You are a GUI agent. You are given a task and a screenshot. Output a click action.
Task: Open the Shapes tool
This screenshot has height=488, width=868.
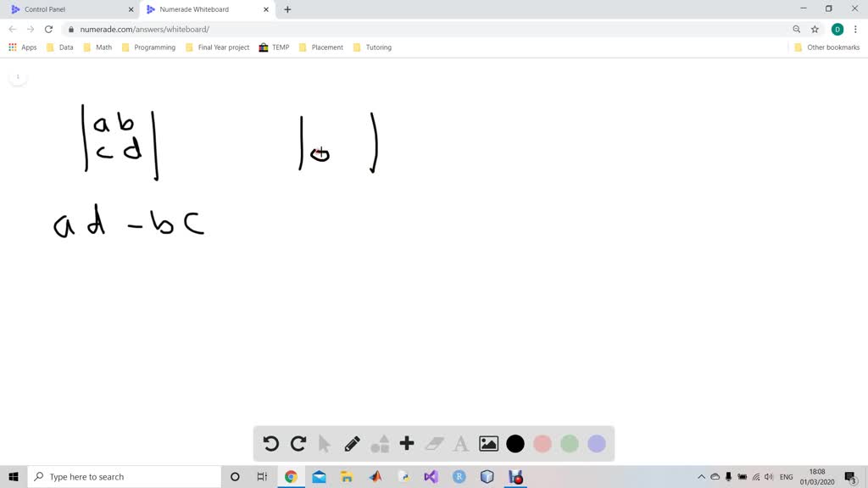(x=379, y=443)
